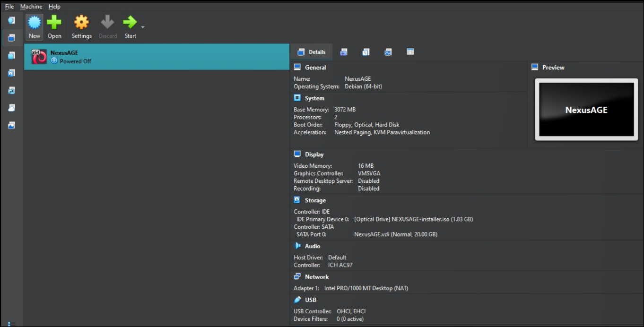Image resolution: width=644 pixels, height=327 pixels.
Task: Click the NexusAGE Debian OS icon
Action: tap(39, 57)
